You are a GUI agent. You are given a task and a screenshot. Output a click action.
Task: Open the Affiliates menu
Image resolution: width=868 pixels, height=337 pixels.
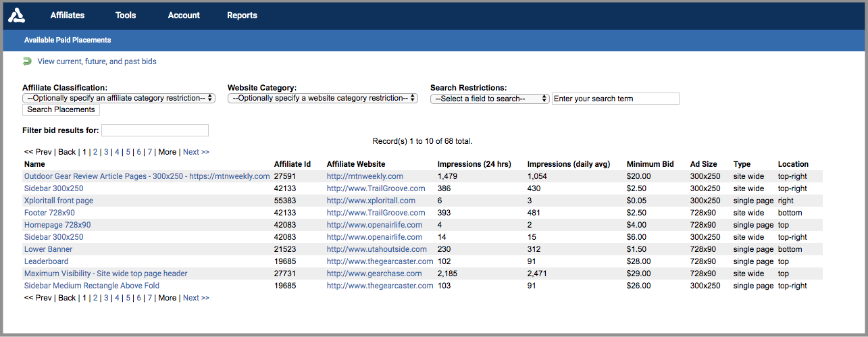tap(68, 16)
